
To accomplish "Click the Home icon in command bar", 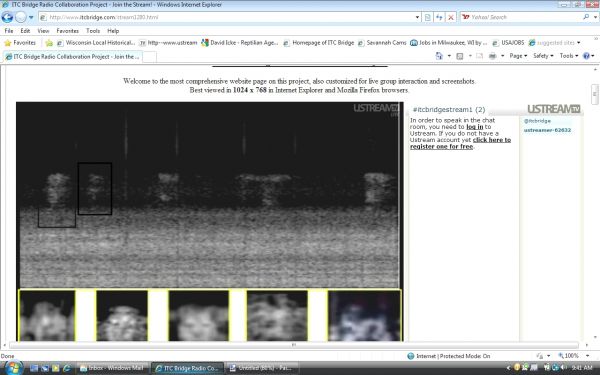I will [439, 56].
